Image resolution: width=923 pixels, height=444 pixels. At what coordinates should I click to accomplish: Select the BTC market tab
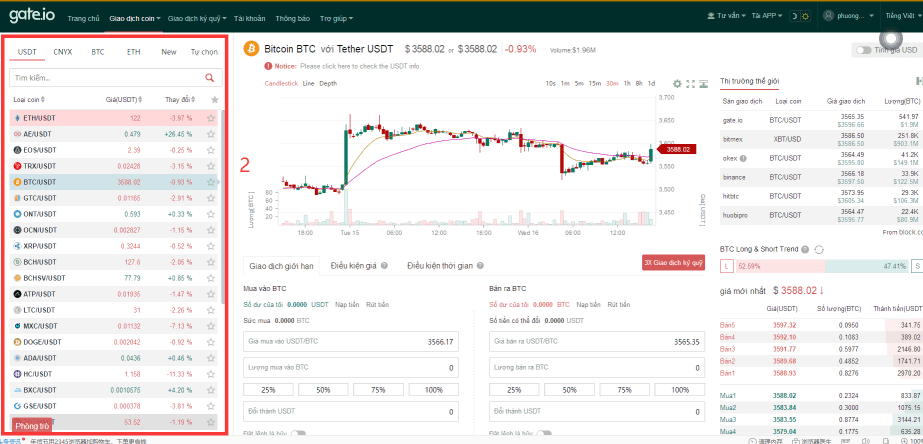click(x=98, y=52)
